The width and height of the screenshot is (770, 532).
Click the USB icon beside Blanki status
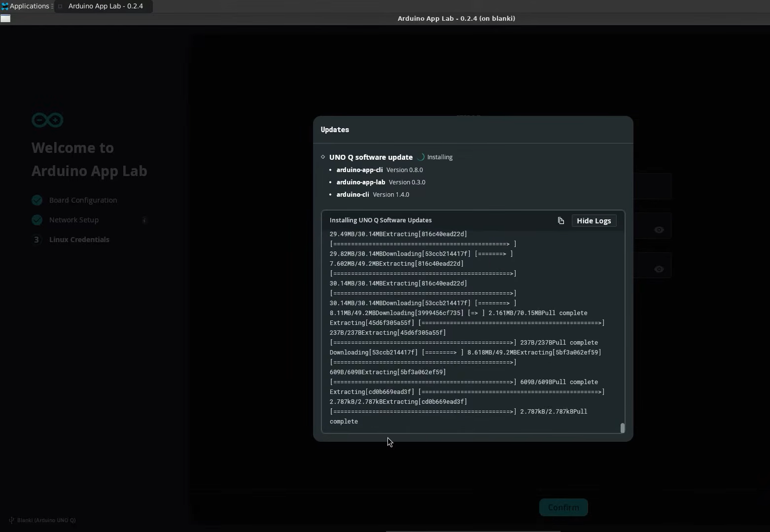(11, 520)
